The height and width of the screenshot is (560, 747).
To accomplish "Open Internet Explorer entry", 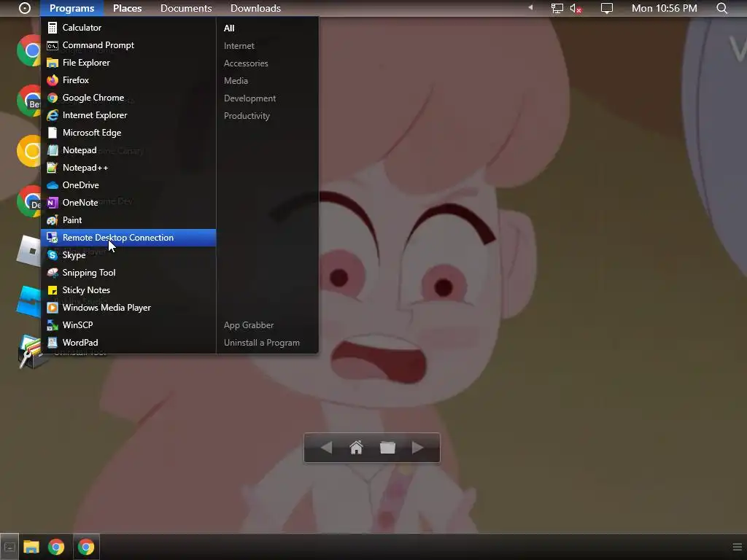I will [x=128, y=115].
